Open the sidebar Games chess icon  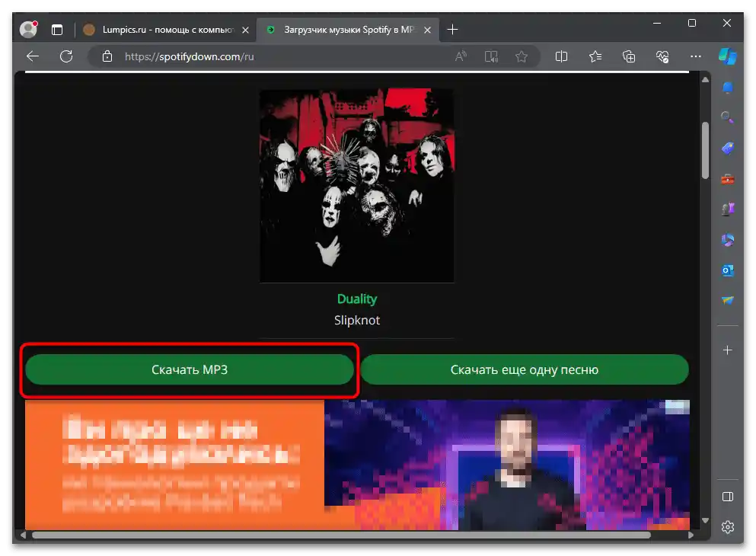(728, 209)
